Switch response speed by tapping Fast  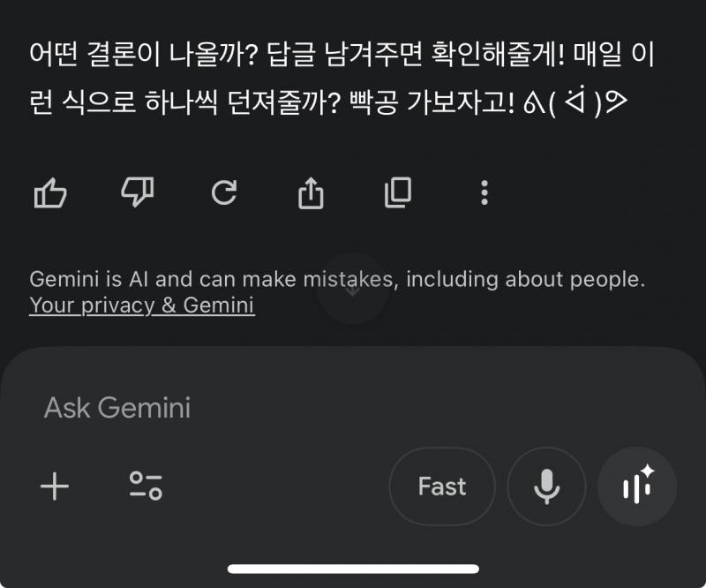point(442,486)
